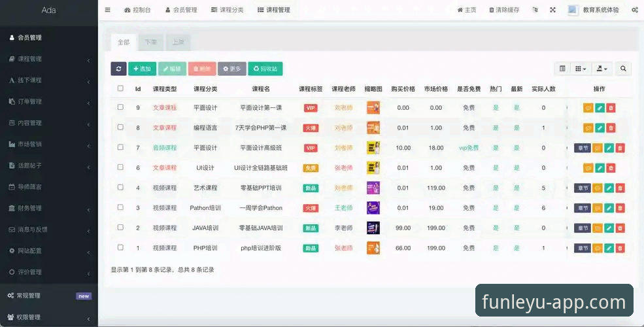Delete 7天学会PHP第一课 via trash icon

click(611, 128)
